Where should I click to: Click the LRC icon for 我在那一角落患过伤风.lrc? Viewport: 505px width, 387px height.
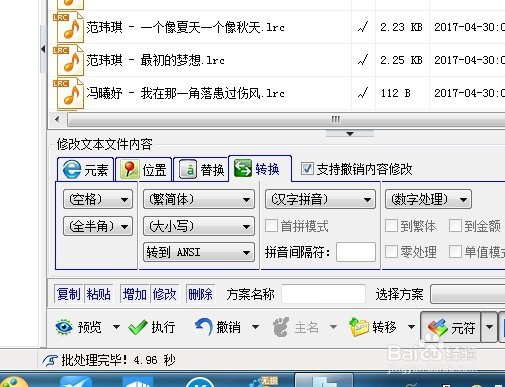click(x=69, y=93)
